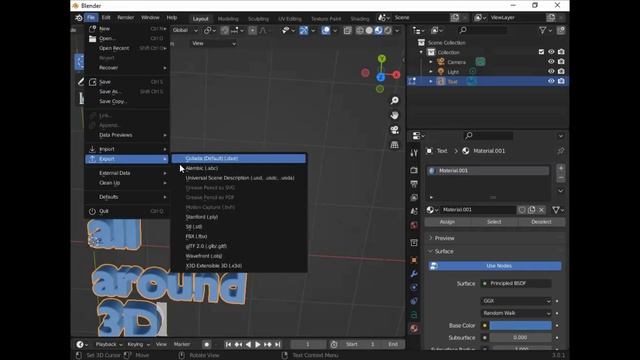The height and width of the screenshot is (360, 640).
Task: Click the pan hand icon in viewport
Action: [x=394, y=115]
